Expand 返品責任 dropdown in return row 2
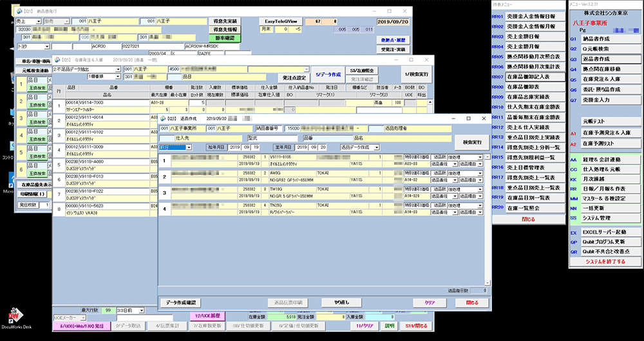The width and height of the screenshot is (644, 341). tap(455, 180)
